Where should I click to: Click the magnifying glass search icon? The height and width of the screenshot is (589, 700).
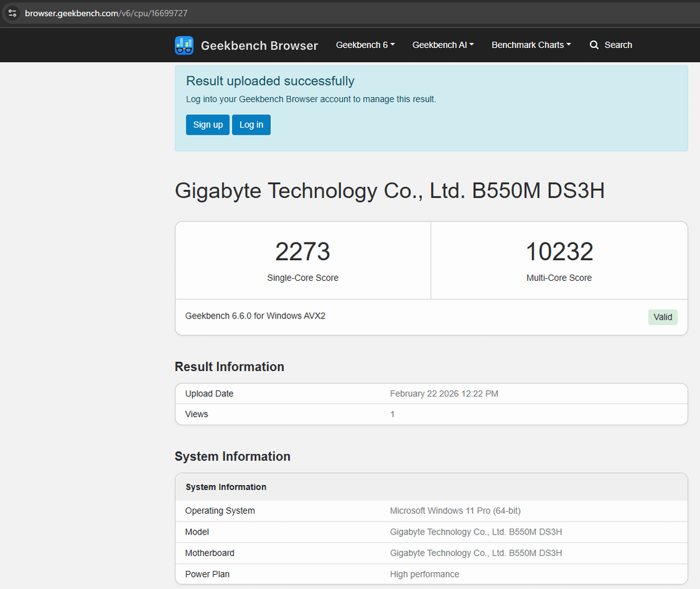[594, 45]
